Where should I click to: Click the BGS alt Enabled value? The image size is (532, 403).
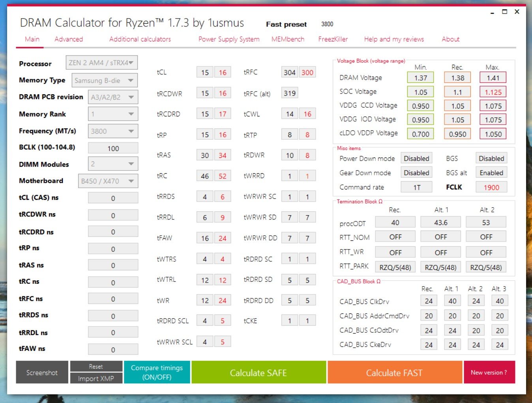coord(491,172)
